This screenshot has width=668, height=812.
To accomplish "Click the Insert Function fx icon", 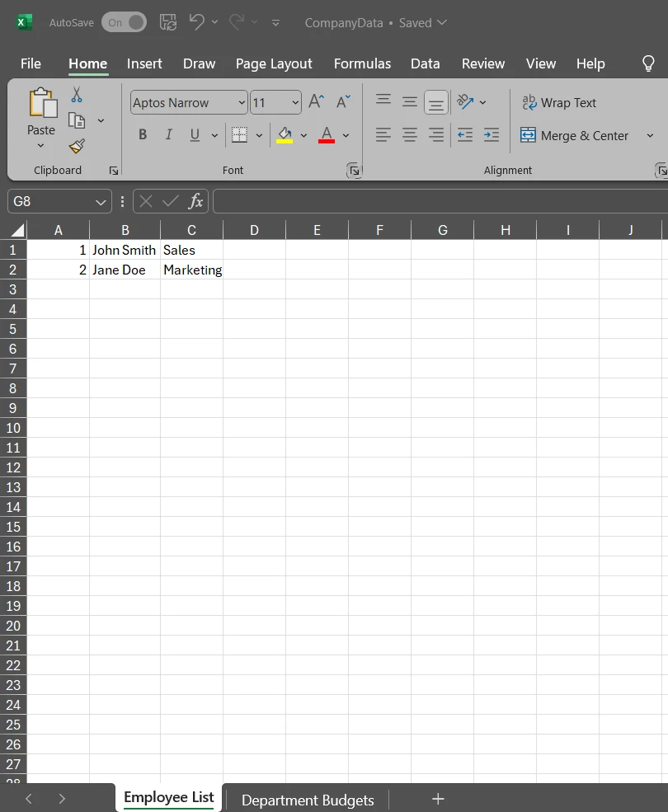I will [195, 201].
